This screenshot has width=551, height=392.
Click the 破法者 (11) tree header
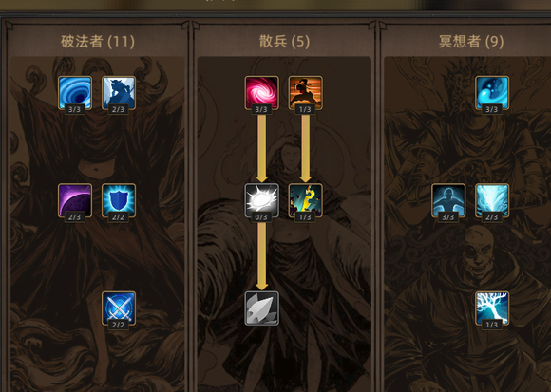point(98,42)
